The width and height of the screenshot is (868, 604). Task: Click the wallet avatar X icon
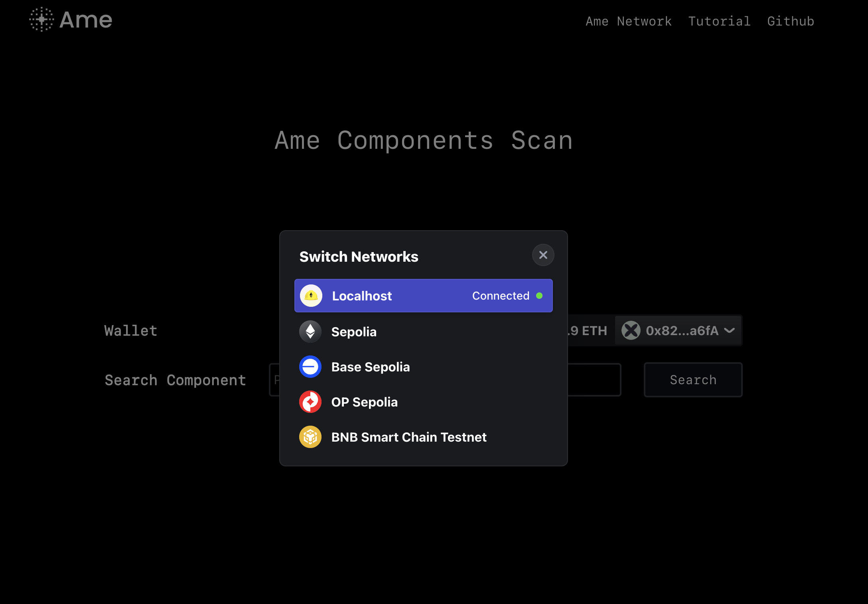click(631, 330)
